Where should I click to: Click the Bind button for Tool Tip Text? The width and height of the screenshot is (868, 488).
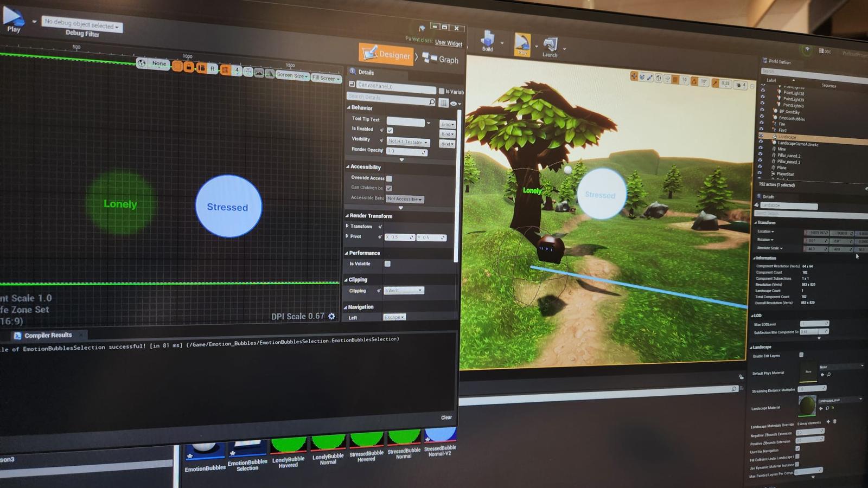pyautogui.click(x=447, y=124)
